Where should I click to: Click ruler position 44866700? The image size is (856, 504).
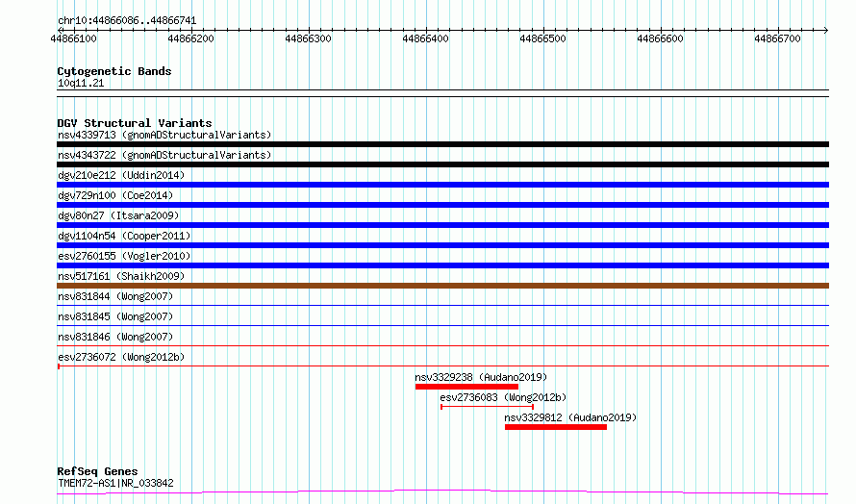tap(778, 38)
